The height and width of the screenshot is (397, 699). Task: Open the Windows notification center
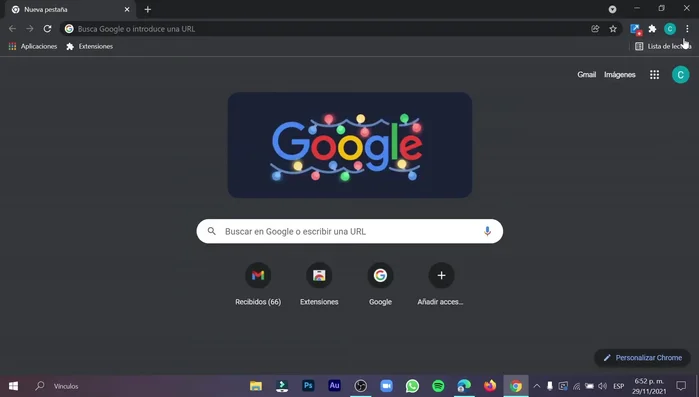coord(681,386)
